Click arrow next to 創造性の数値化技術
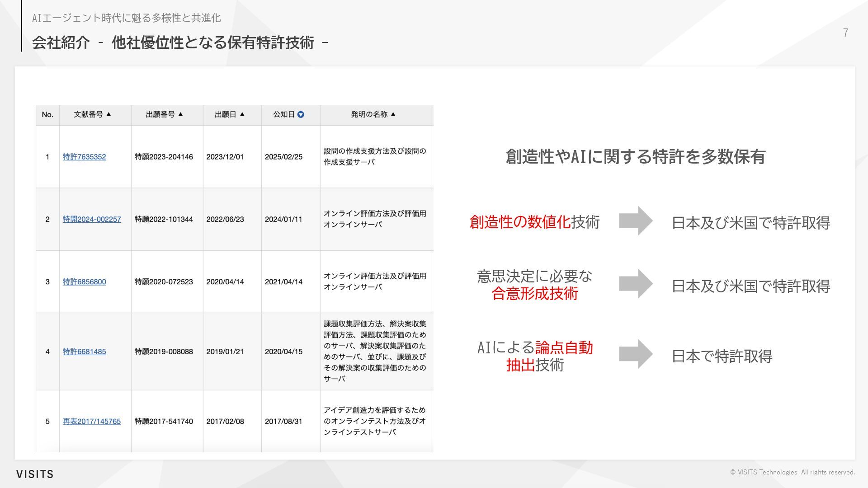 click(x=636, y=221)
